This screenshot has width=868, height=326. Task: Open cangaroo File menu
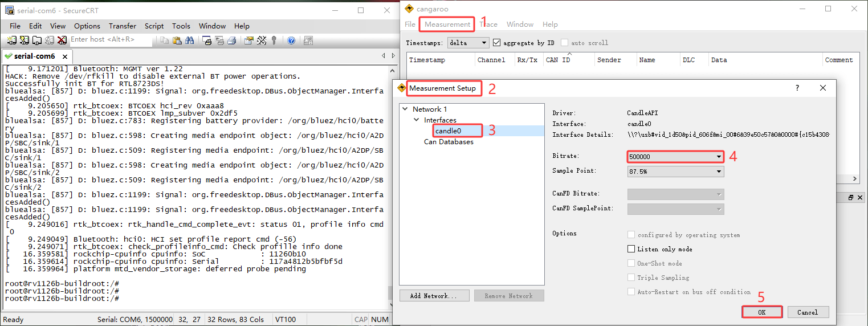pyautogui.click(x=410, y=25)
